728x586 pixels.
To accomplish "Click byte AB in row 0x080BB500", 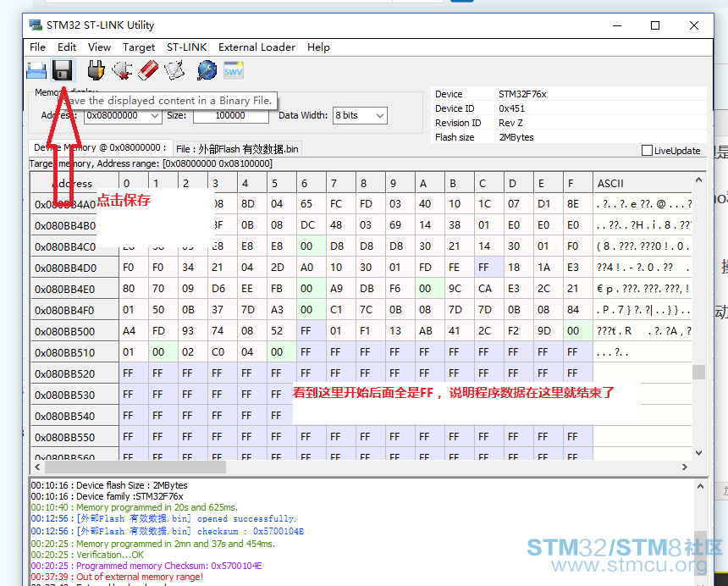I will tap(430, 331).
